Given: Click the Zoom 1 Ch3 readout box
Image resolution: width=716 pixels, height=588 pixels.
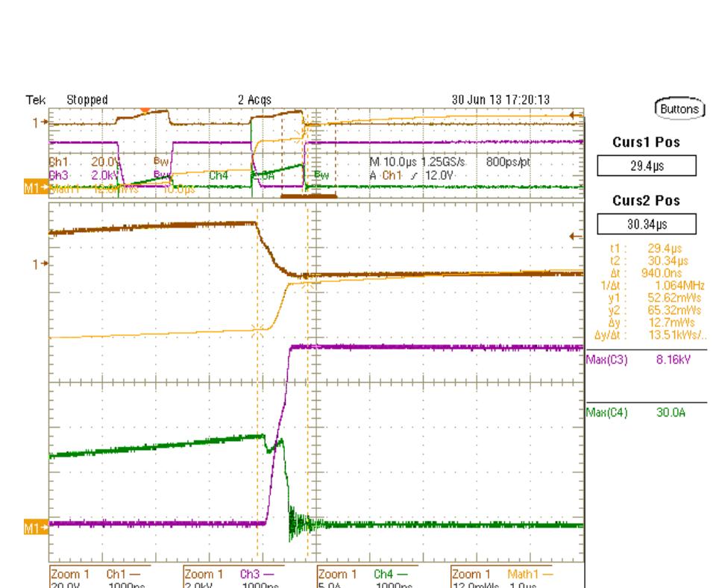Looking at the screenshot, I should 233,577.
